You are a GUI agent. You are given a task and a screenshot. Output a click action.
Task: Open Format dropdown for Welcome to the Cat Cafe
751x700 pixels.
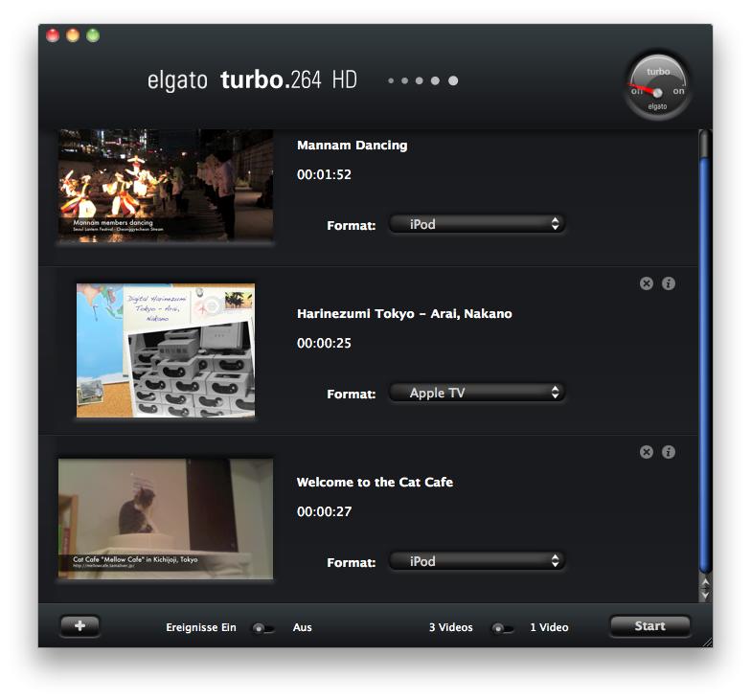coord(477,561)
